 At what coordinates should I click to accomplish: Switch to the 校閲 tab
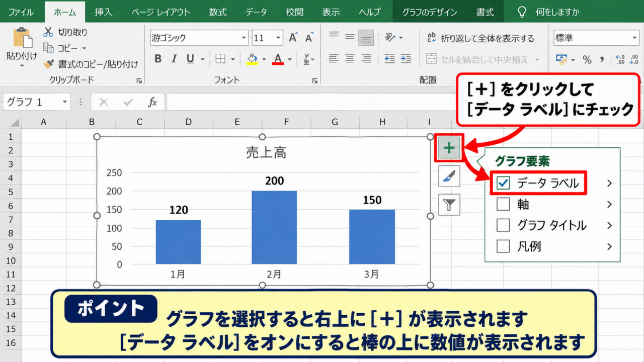click(294, 12)
